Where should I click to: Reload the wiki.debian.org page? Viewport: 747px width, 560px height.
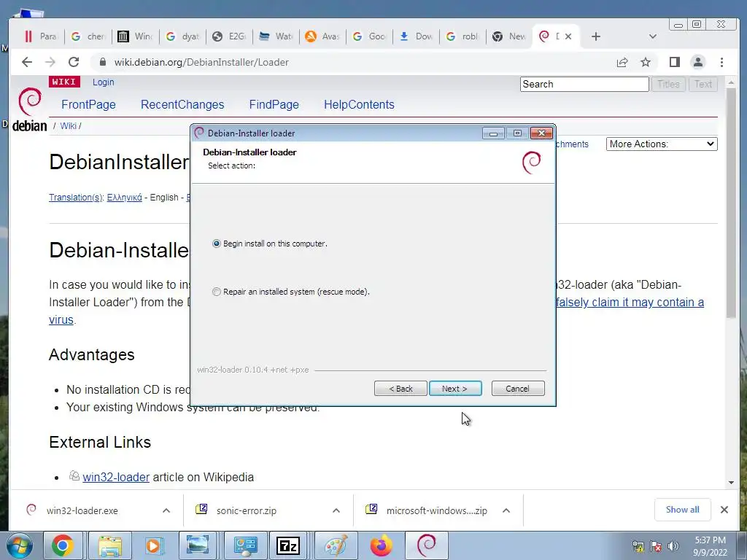click(x=74, y=62)
